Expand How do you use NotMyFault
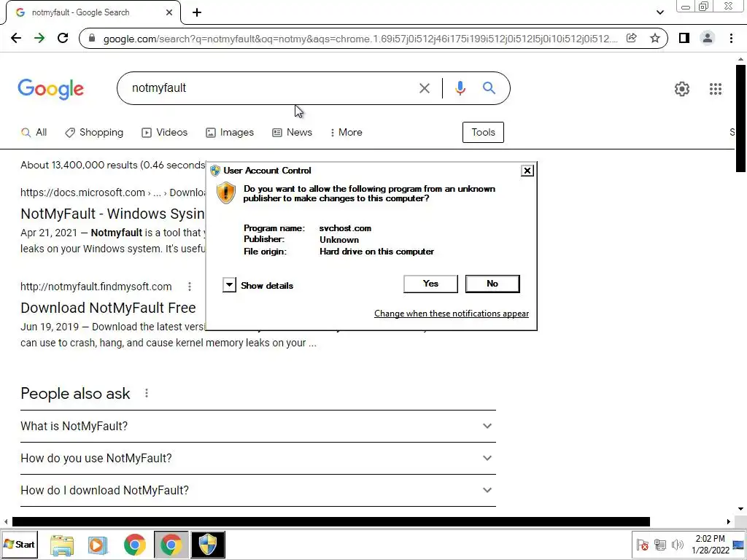This screenshot has height=560, width=747. pos(258,458)
